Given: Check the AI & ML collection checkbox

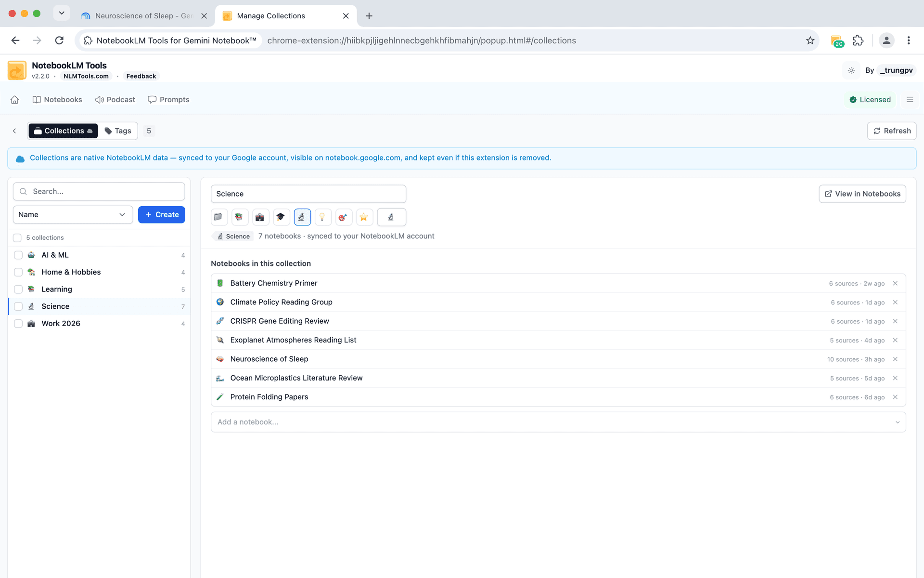Looking at the screenshot, I should 18,255.
